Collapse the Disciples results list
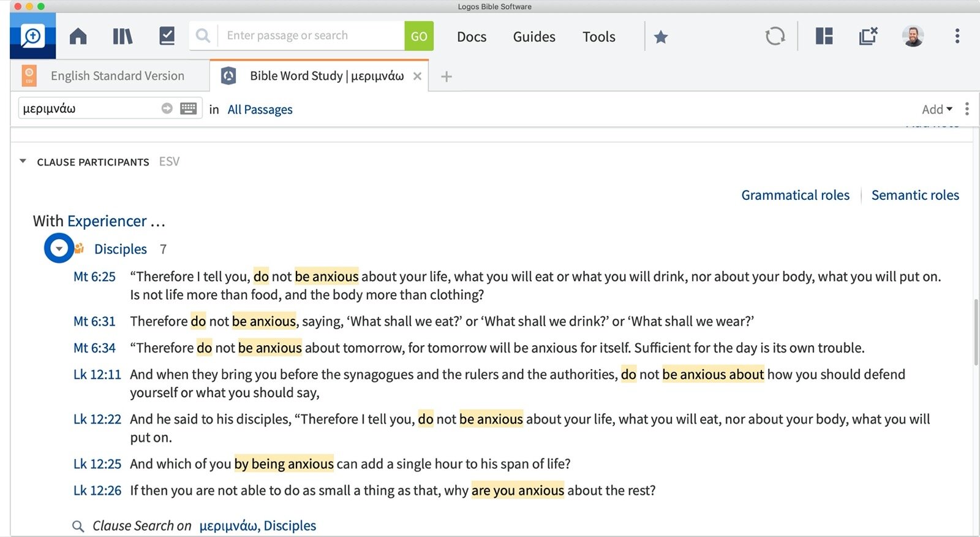Screen dimensions: 980x537 coord(59,248)
